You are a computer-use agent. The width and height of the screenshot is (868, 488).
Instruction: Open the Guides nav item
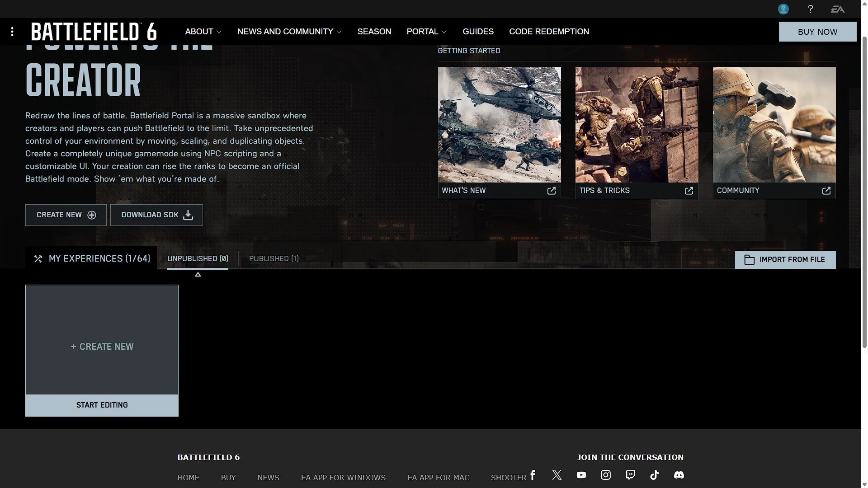pos(478,32)
